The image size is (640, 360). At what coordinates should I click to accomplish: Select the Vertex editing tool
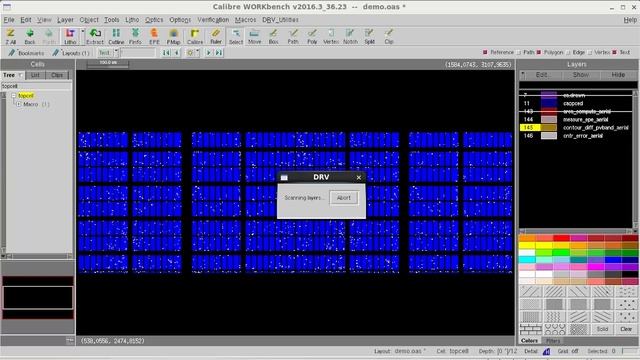(x=331, y=36)
